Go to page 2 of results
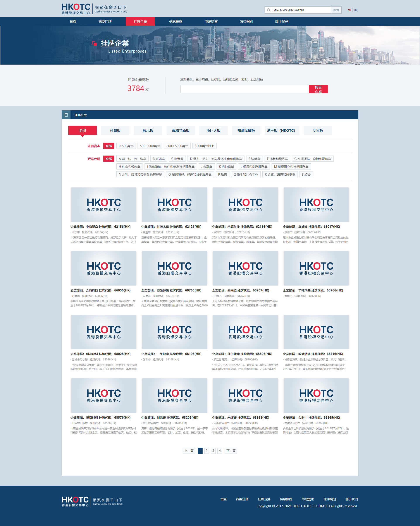 207,451
